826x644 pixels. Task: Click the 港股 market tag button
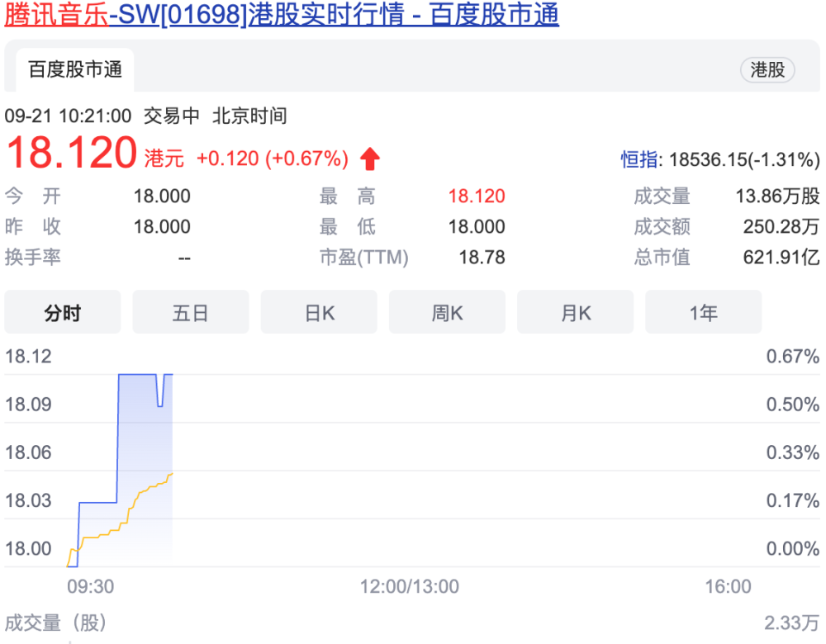click(767, 69)
